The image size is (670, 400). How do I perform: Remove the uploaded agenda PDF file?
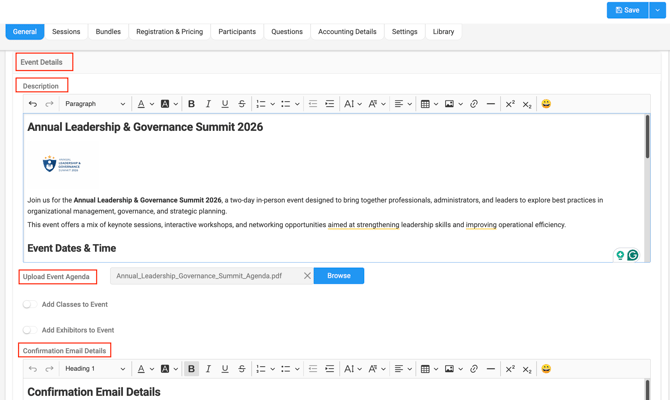[307, 276]
